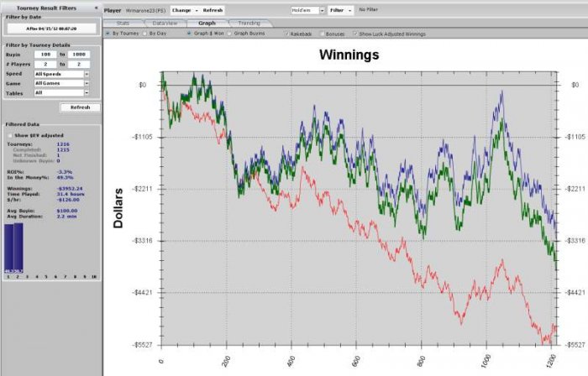The width and height of the screenshot is (588, 376).
Task: Switch to the Stats tab
Action: pyautogui.click(x=123, y=23)
